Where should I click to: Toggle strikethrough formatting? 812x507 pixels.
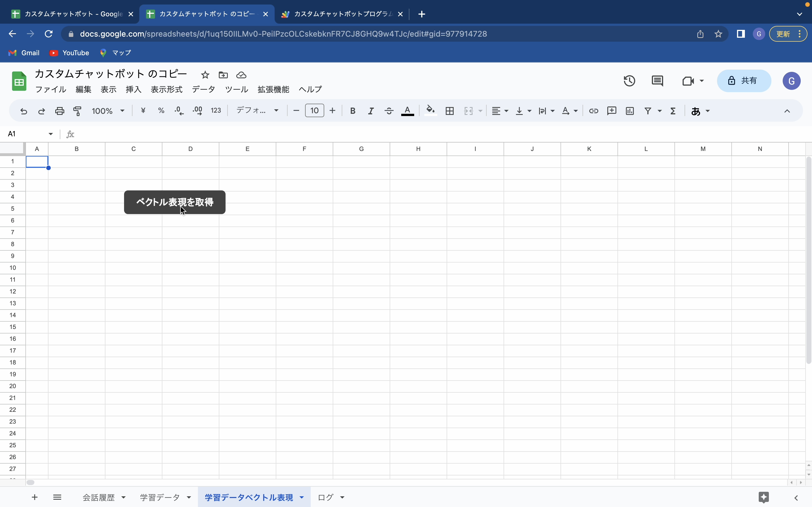pyautogui.click(x=388, y=111)
